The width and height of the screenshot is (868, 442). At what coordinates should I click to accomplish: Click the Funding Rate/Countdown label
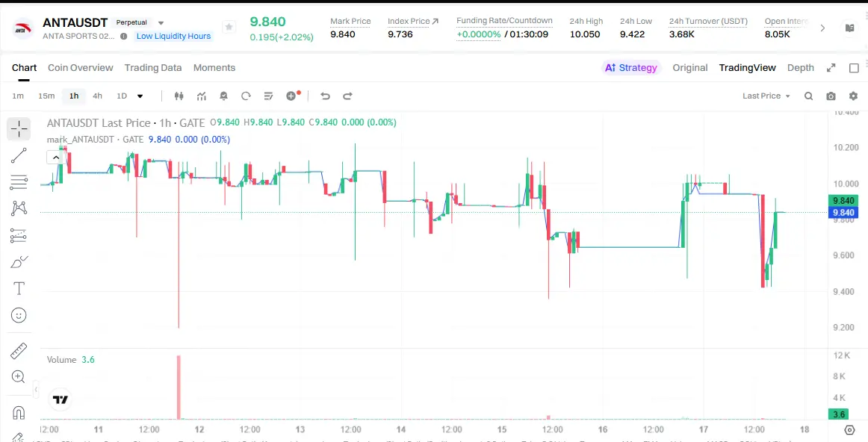pyautogui.click(x=504, y=20)
